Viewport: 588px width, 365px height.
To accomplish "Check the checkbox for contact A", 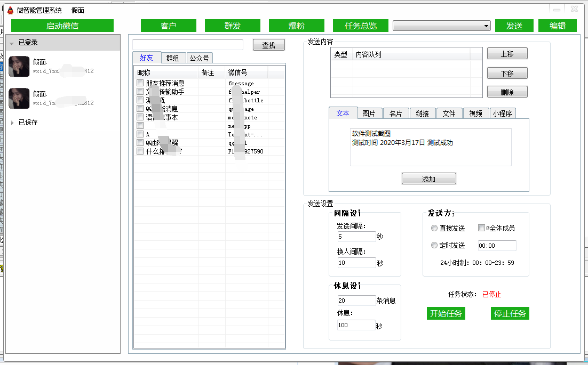I will point(140,134).
